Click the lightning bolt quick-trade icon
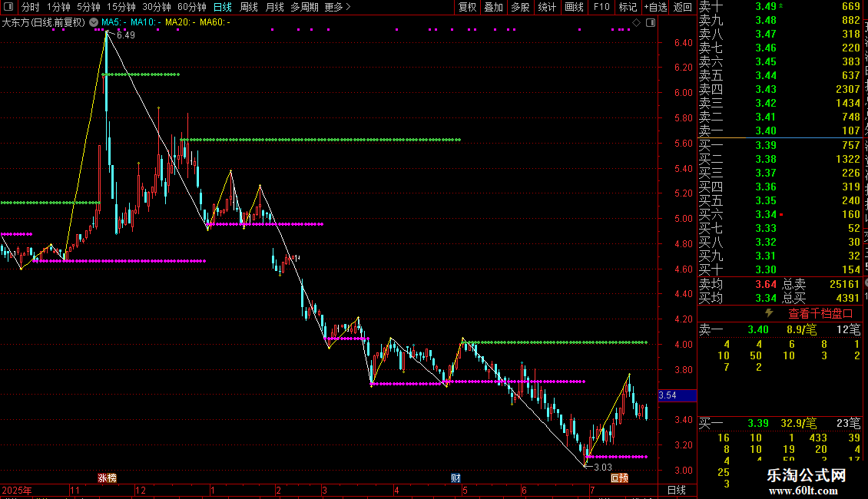Viewport: 868px width, 499px height. pyautogui.click(x=769, y=313)
